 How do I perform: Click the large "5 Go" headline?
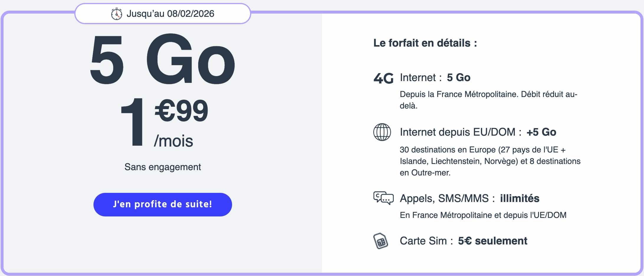click(x=162, y=59)
